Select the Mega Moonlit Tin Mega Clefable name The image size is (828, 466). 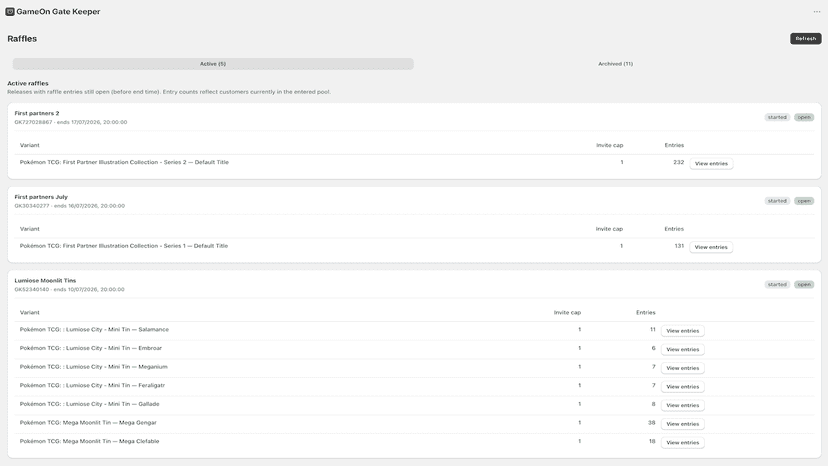click(x=90, y=441)
